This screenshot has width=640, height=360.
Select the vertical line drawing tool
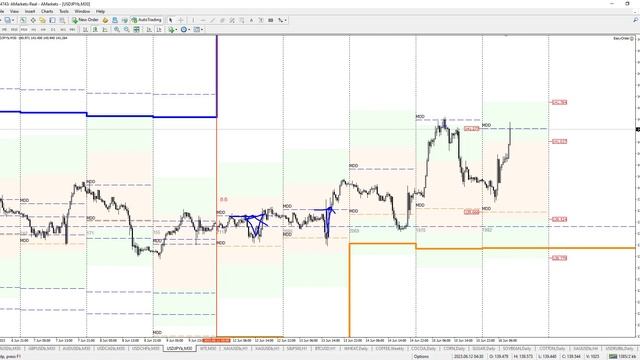tap(193, 20)
